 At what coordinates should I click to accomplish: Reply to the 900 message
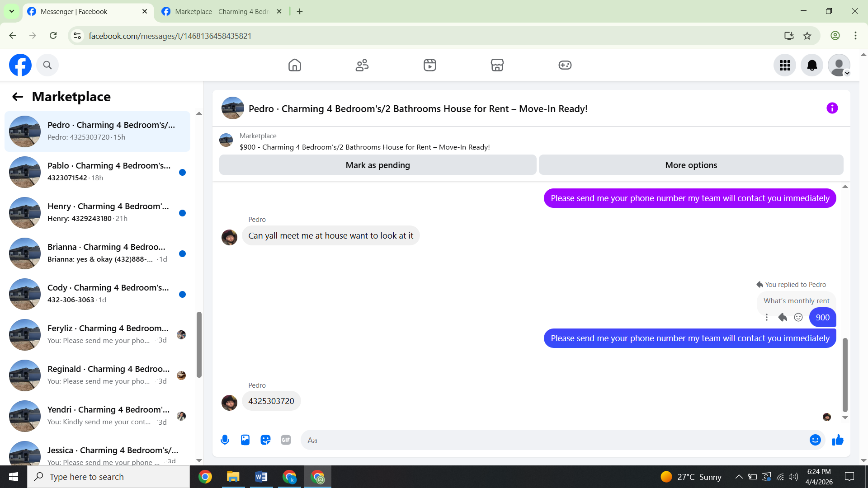(x=783, y=318)
